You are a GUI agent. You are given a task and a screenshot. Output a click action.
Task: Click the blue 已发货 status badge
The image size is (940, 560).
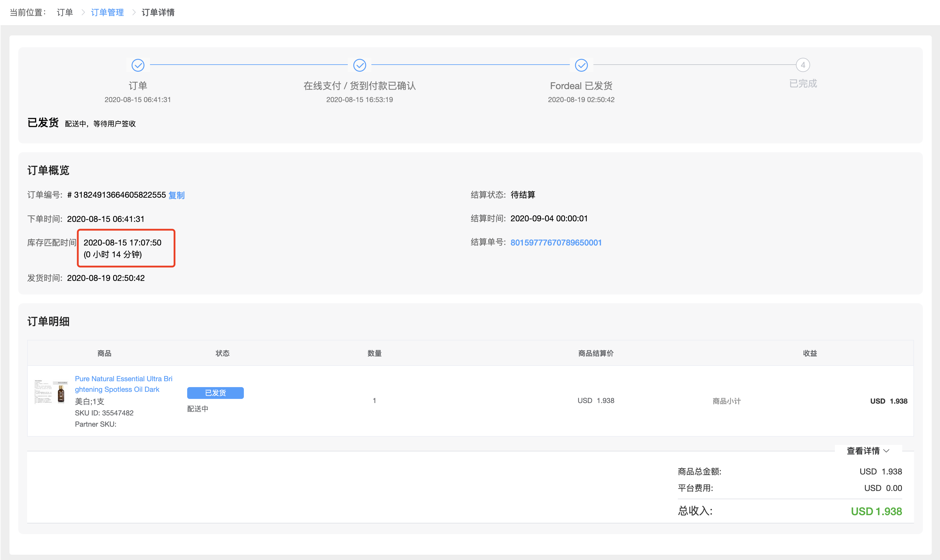pos(215,393)
